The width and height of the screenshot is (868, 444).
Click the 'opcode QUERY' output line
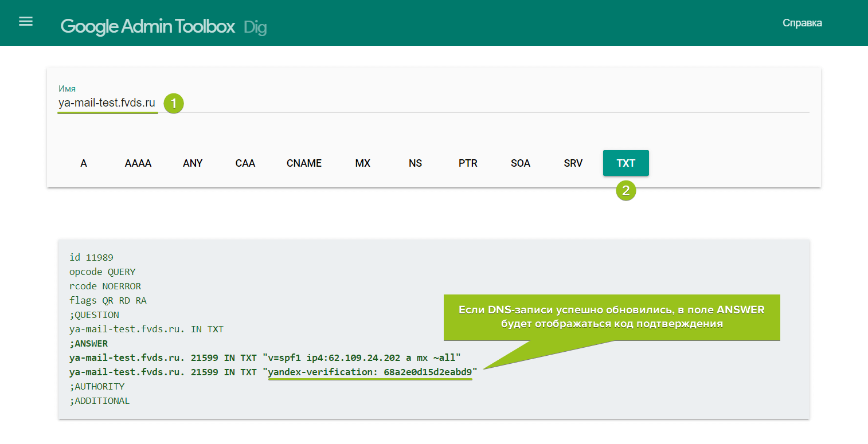click(x=103, y=272)
